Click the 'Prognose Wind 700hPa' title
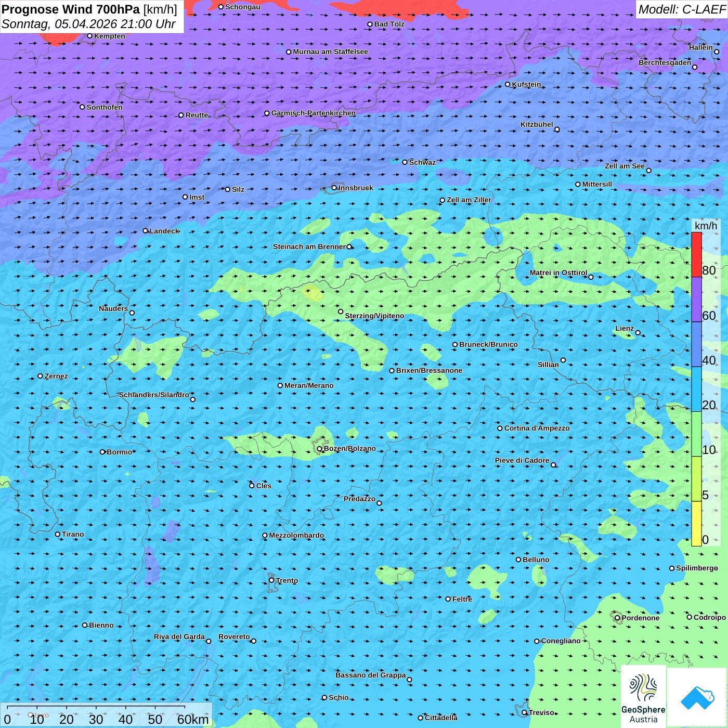This screenshot has width=728, height=728. 71,9
